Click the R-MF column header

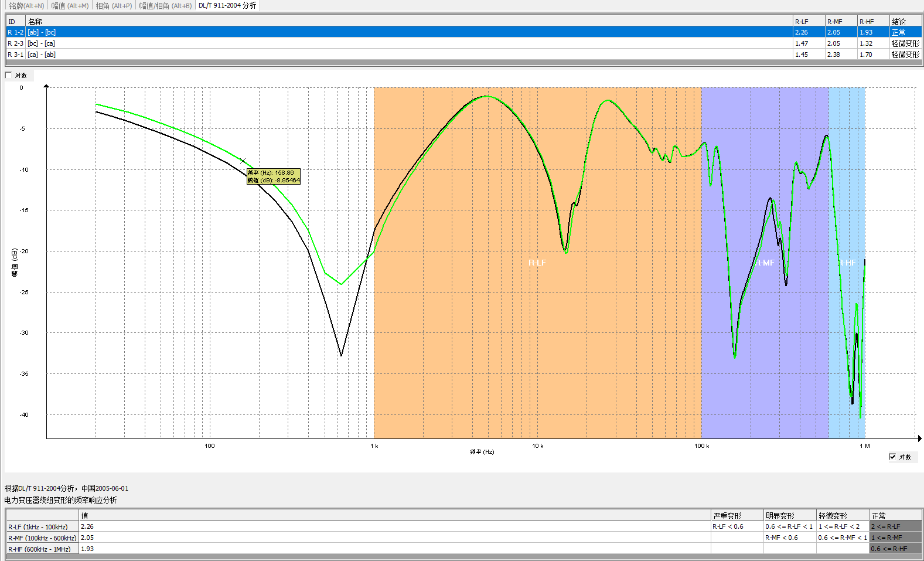tap(834, 22)
